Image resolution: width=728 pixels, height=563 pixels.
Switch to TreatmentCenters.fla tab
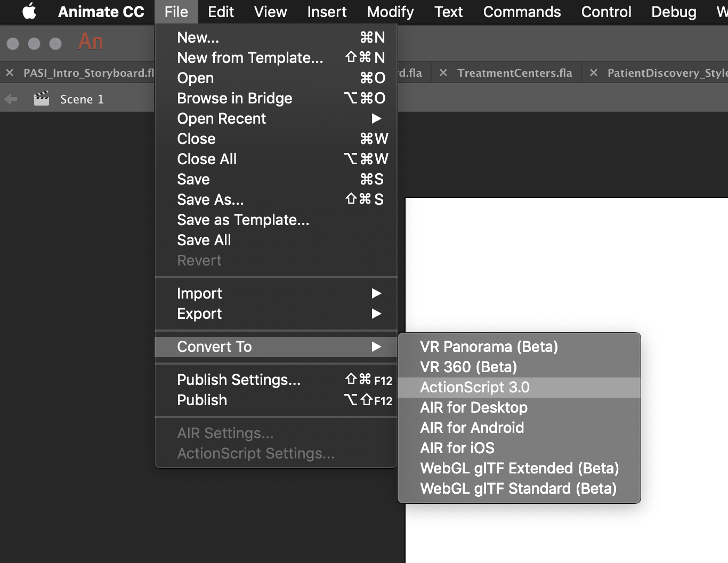coord(514,73)
